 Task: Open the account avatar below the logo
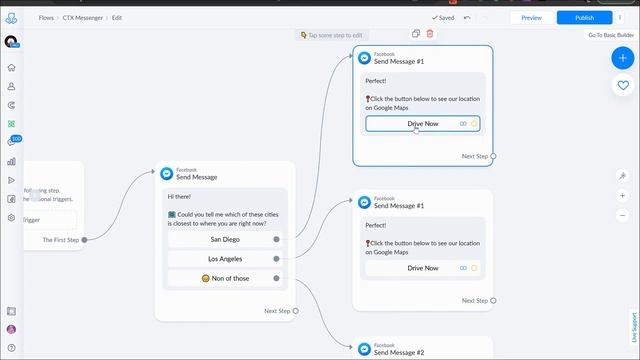tap(11, 42)
